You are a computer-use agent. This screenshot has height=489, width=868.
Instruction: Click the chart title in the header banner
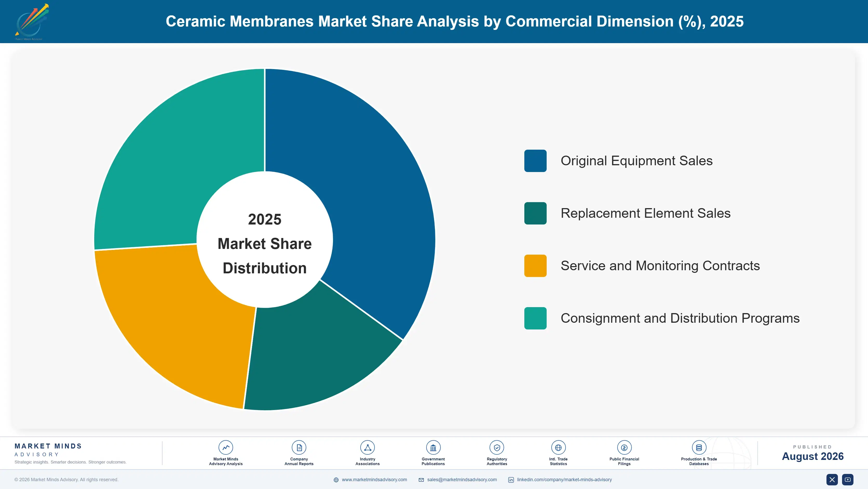pos(455,21)
